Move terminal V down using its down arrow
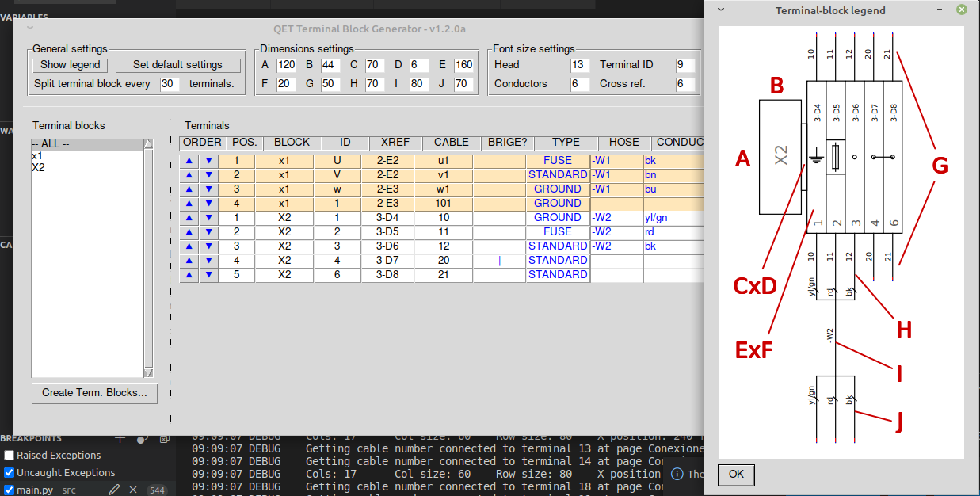Screen dimensions: 980x496 (x=208, y=175)
